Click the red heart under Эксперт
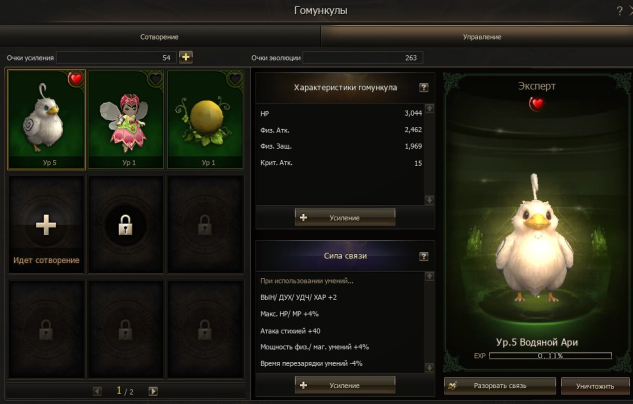The width and height of the screenshot is (633, 404). click(537, 104)
